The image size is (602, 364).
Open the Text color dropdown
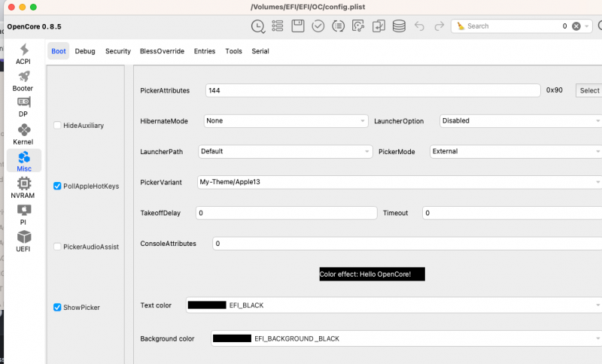pos(394,305)
